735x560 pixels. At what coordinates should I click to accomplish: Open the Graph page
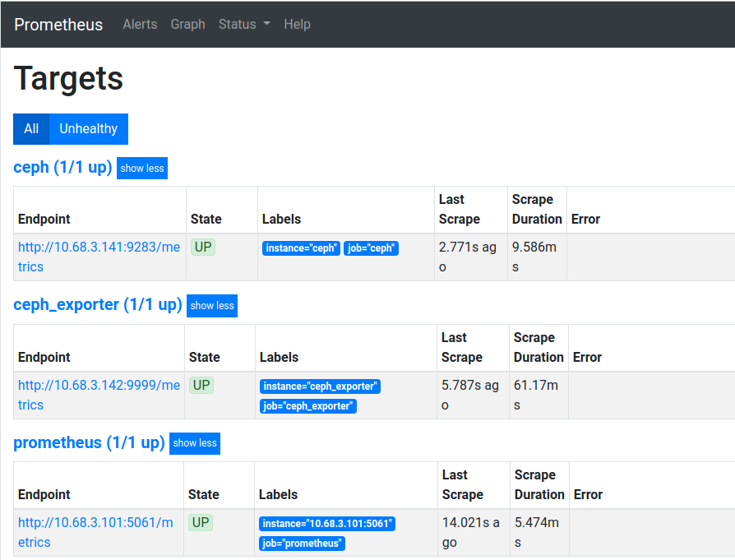coord(188,25)
